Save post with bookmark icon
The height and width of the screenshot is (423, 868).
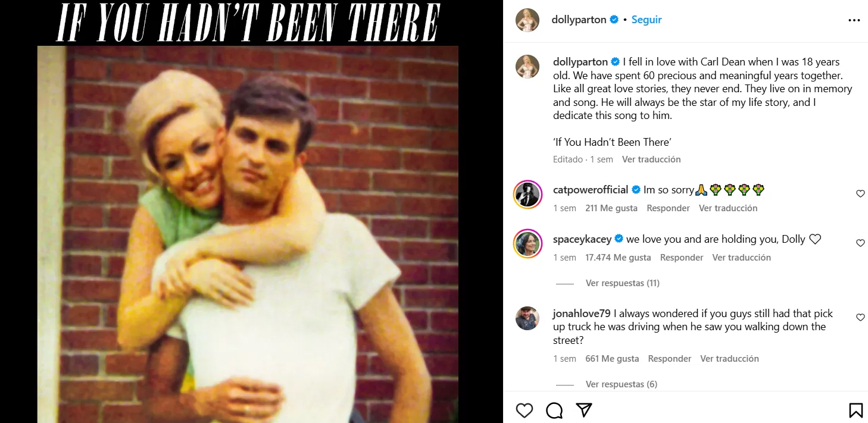click(x=855, y=411)
